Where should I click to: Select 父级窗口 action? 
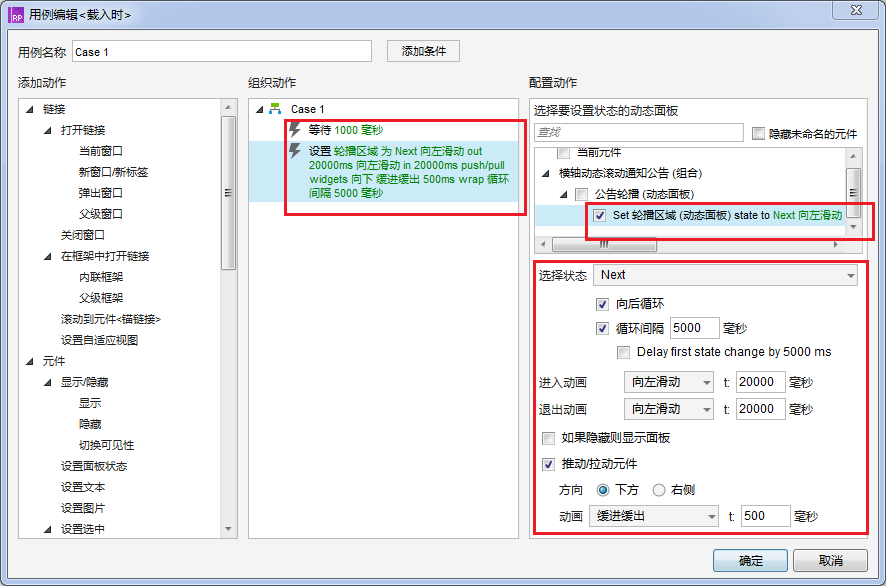101,214
